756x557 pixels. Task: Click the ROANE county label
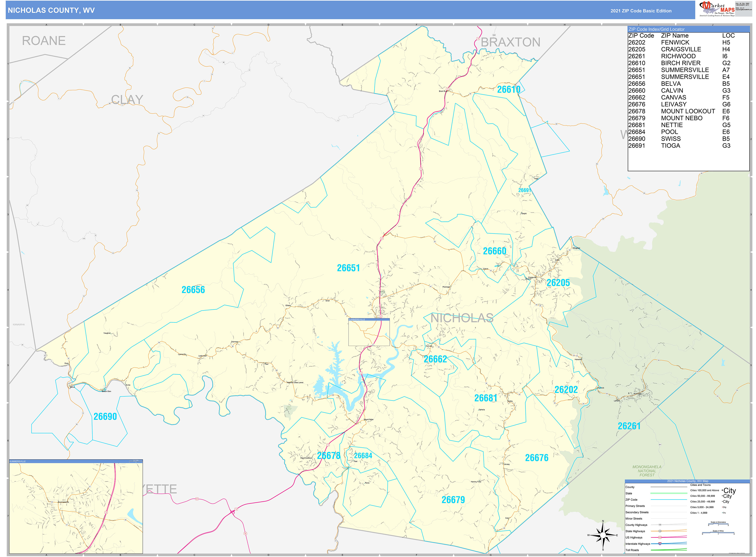point(44,41)
